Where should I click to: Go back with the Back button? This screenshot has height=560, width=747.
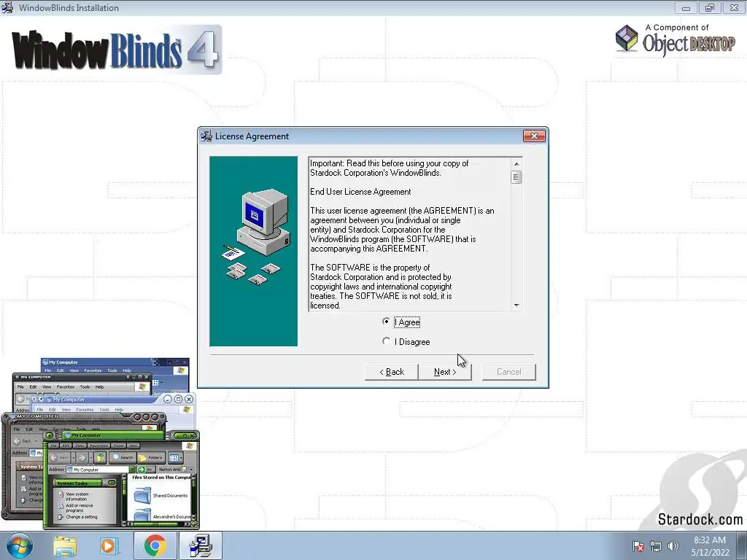392,372
